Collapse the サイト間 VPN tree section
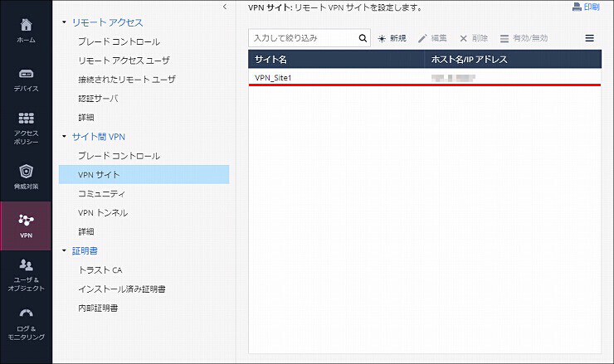The image size is (614, 364). [64, 136]
